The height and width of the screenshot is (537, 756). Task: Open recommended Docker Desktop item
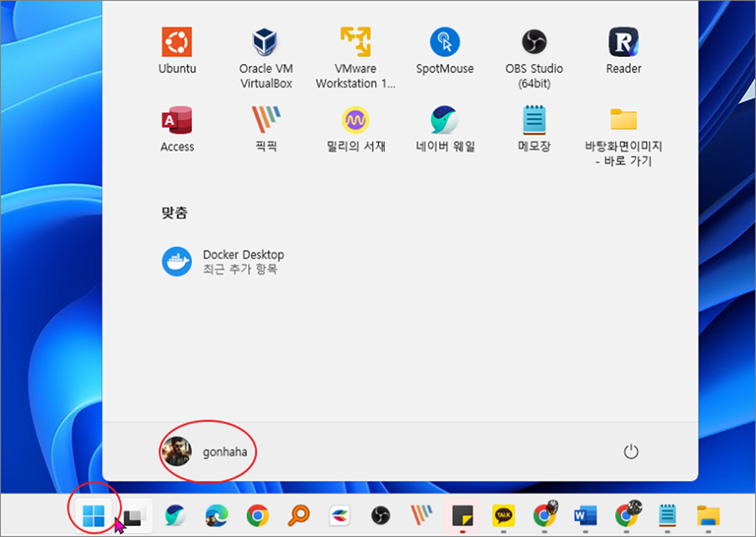click(223, 262)
